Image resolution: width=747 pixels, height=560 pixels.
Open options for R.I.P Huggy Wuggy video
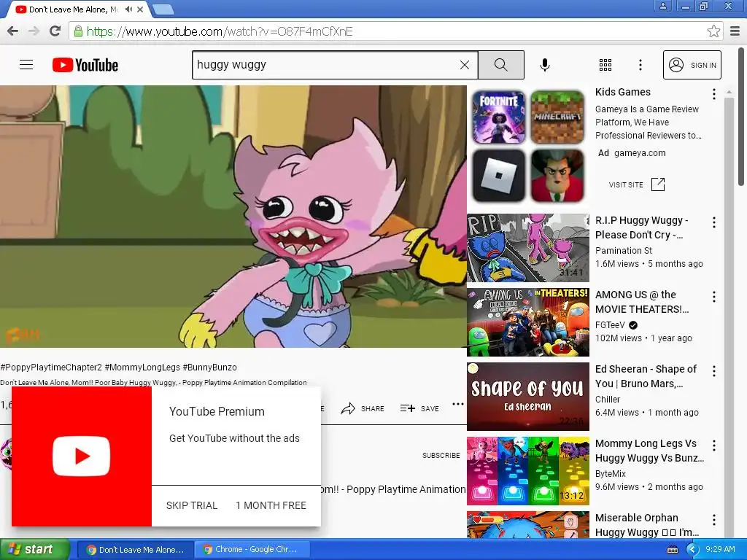tap(713, 222)
